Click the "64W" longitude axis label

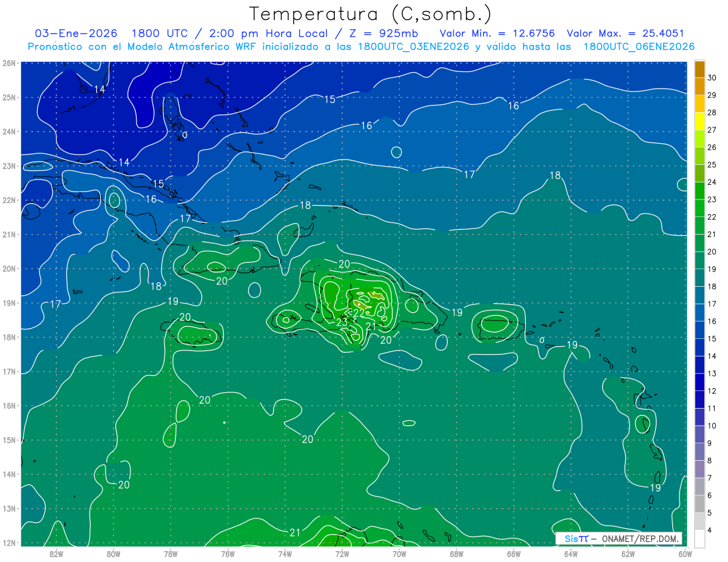(x=571, y=553)
